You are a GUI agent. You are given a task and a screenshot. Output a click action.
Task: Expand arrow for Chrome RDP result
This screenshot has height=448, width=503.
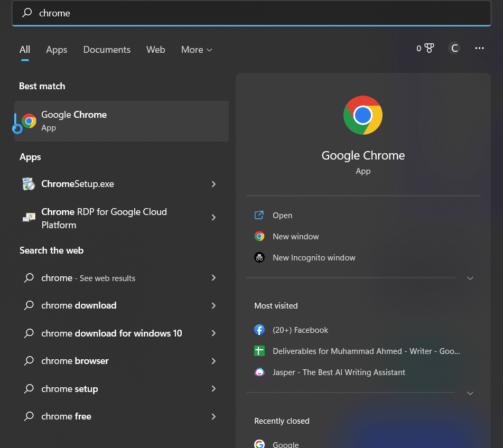pyautogui.click(x=213, y=218)
